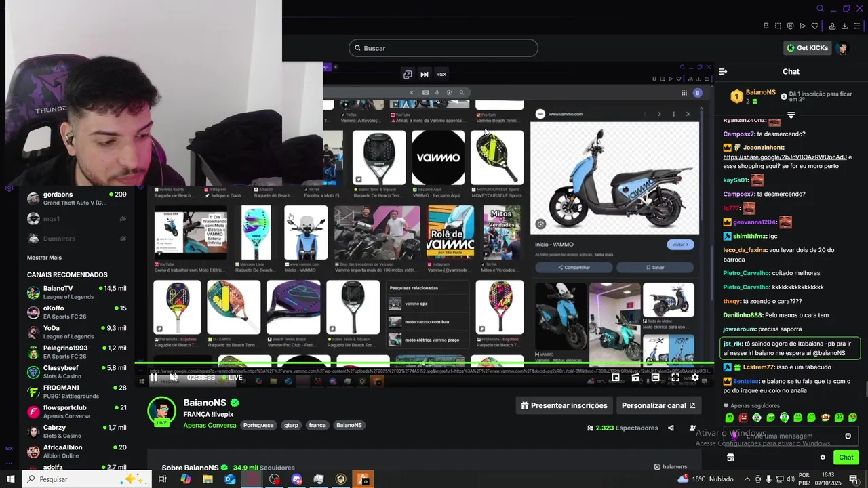Click the Get KICKs button
Viewport: 868px width, 488px height.
click(807, 48)
